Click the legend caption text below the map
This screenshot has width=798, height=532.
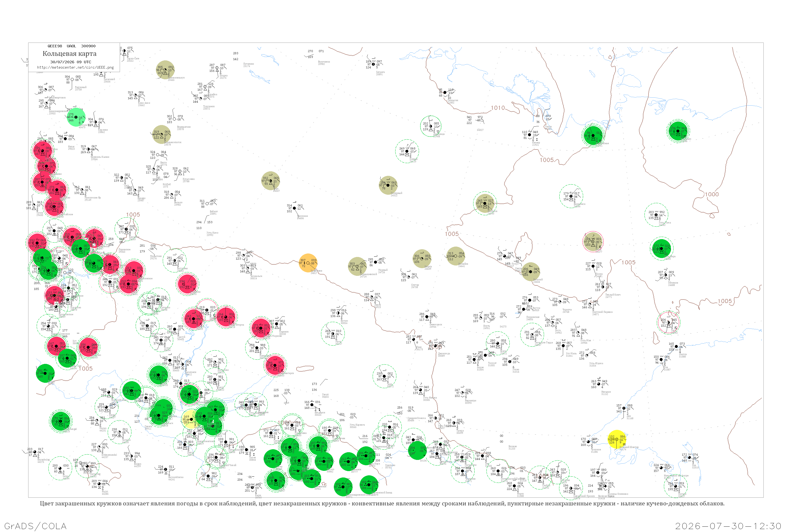(x=382, y=504)
